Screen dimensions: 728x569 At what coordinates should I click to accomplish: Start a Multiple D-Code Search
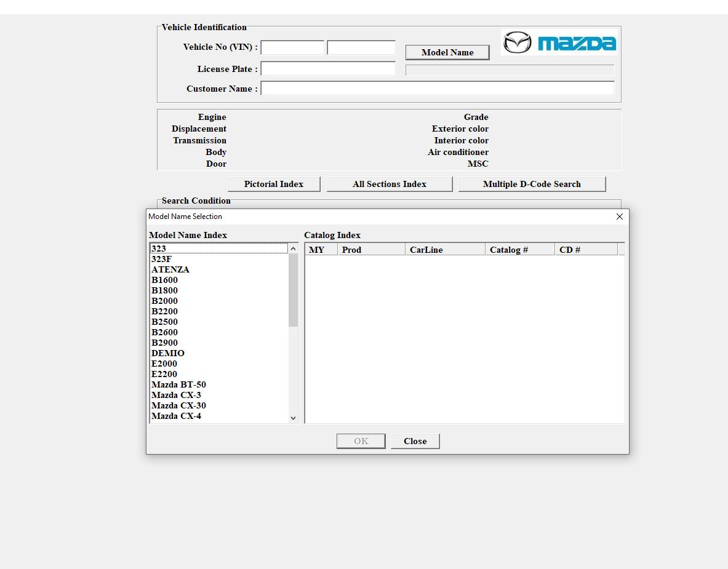(x=532, y=183)
